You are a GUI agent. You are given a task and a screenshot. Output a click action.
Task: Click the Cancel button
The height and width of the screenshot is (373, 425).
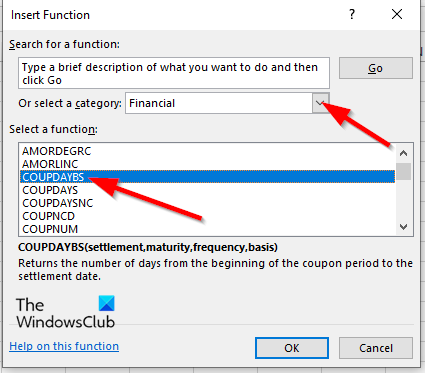376,348
